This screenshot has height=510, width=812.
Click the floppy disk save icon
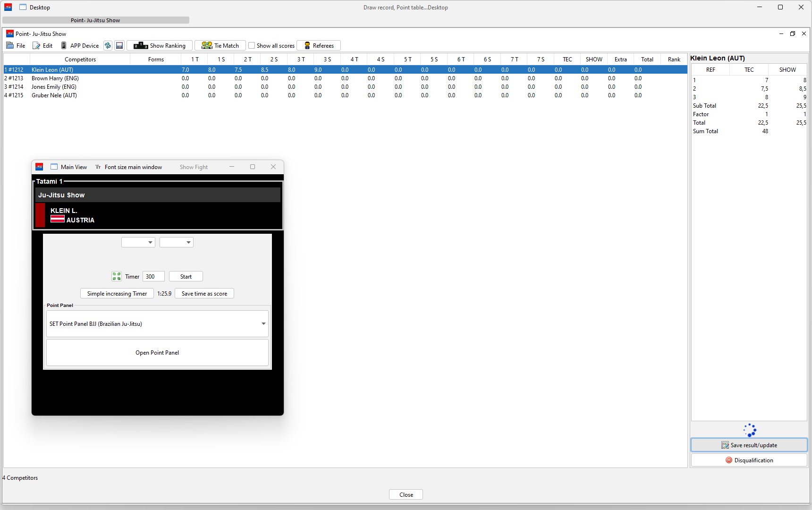coord(119,46)
